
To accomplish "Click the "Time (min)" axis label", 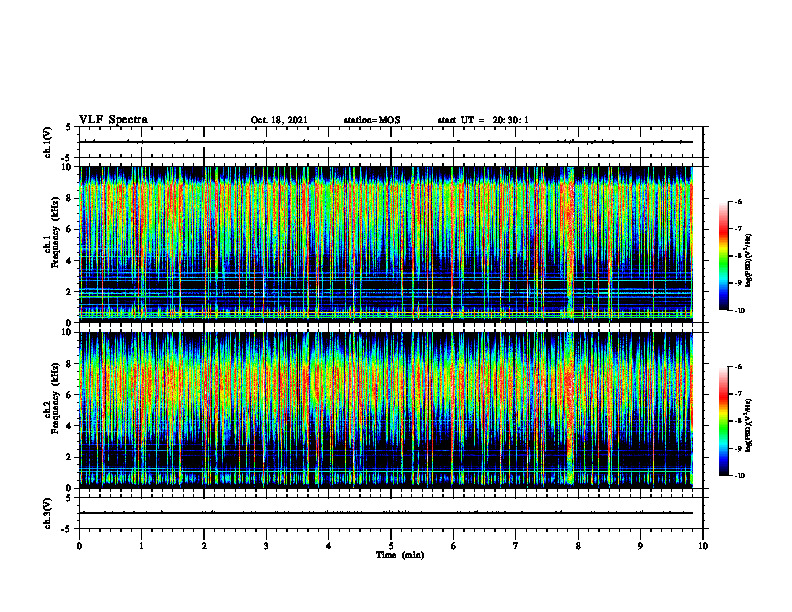I will [400, 555].
